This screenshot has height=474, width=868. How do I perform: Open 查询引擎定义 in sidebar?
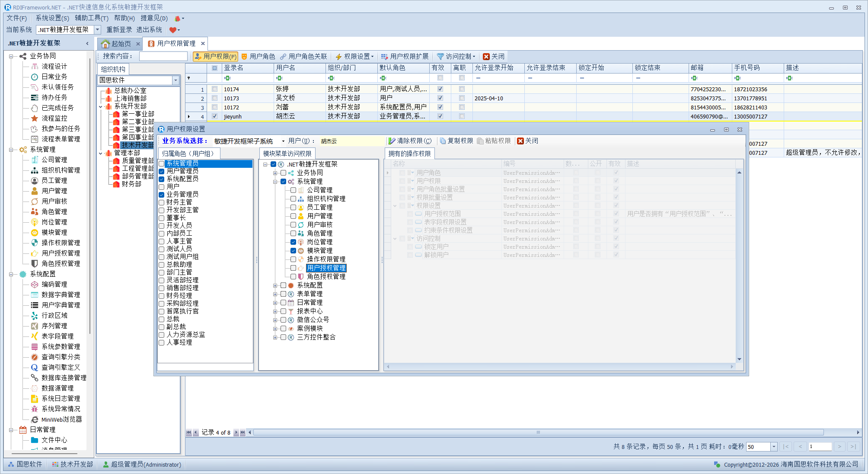(x=61, y=367)
